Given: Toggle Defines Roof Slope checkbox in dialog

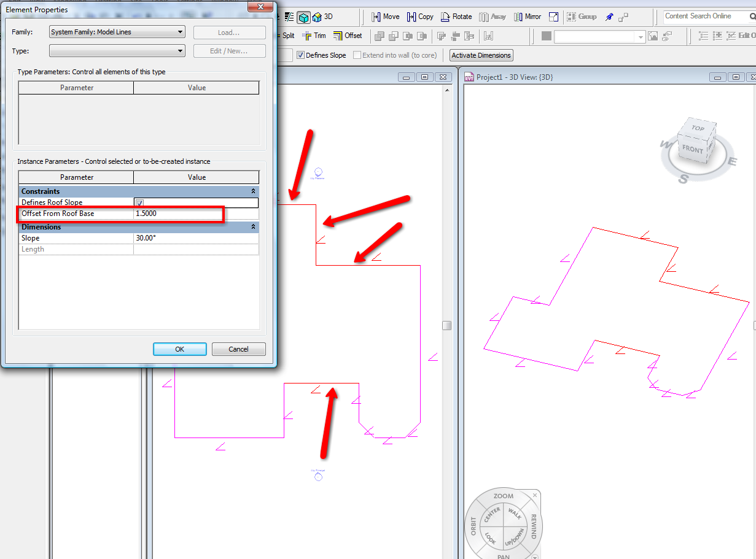Looking at the screenshot, I should coord(139,203).
